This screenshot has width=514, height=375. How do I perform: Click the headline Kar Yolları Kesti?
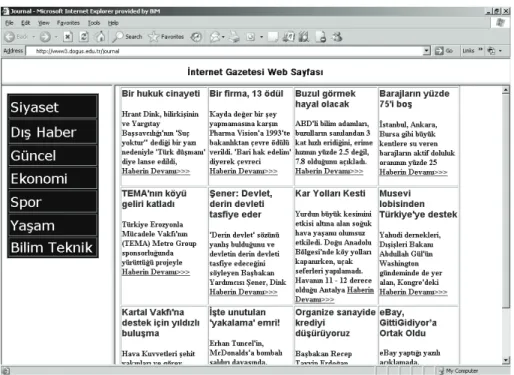click(330, 193)
